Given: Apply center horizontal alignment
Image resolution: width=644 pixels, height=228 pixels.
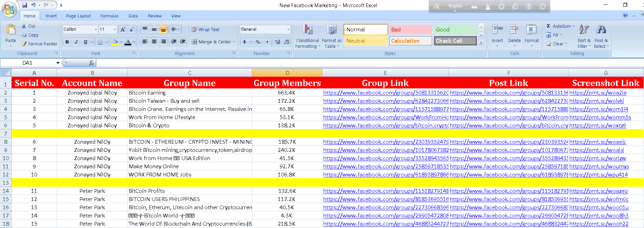Looking at the screenshot, I should coord(154,42).
